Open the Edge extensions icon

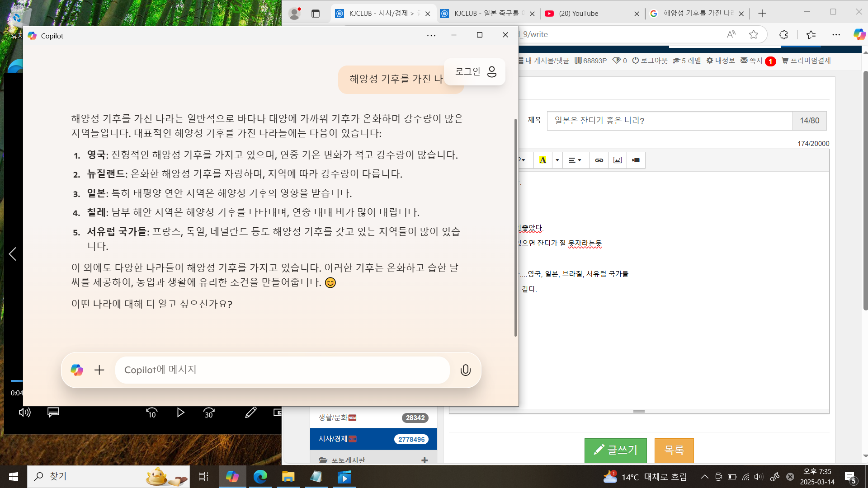pyautogui.click(x=783, y=34)
